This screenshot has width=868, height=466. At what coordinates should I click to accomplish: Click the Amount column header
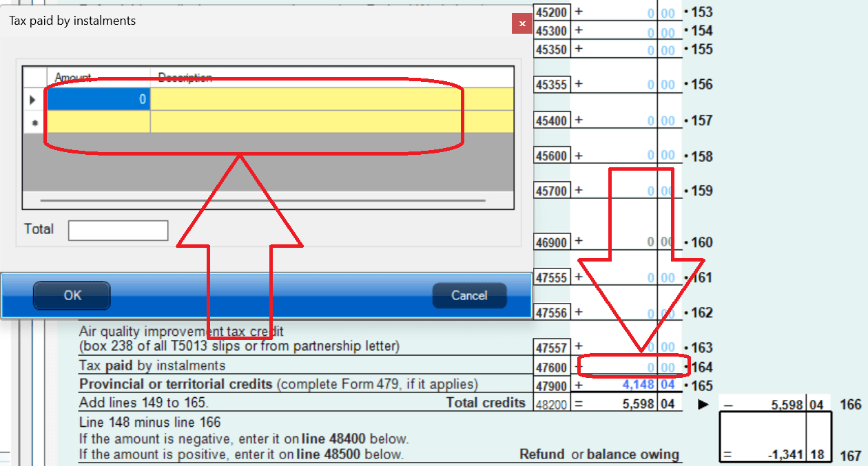(99, 76)
